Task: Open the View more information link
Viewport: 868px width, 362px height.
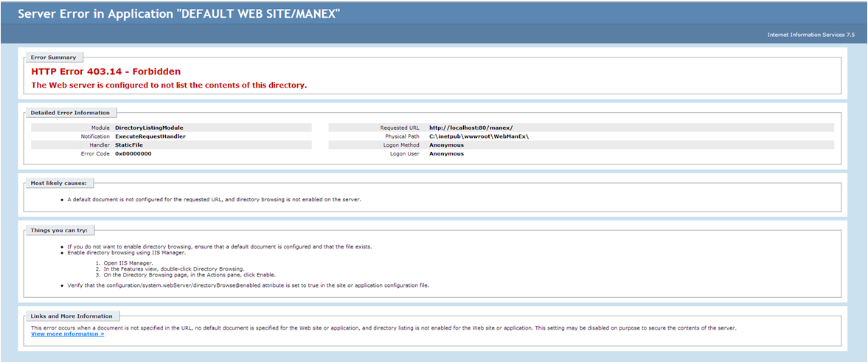Action: point(68,334)
